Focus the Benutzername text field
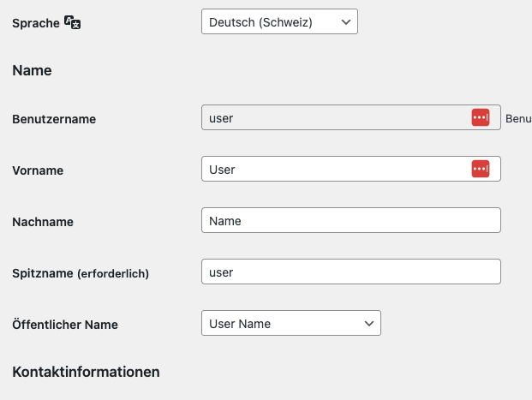The width and height of the screenshot is (532, 400). (x=334, y=118)
